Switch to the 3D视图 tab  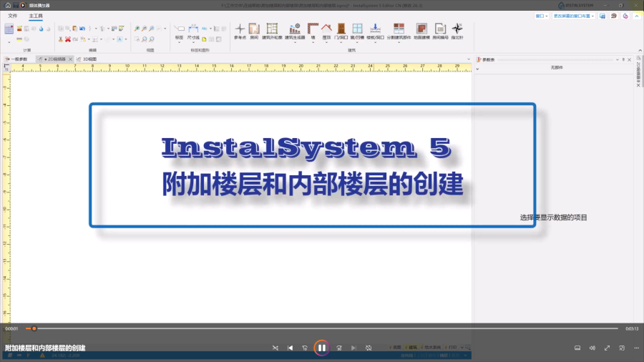point(89,59)
